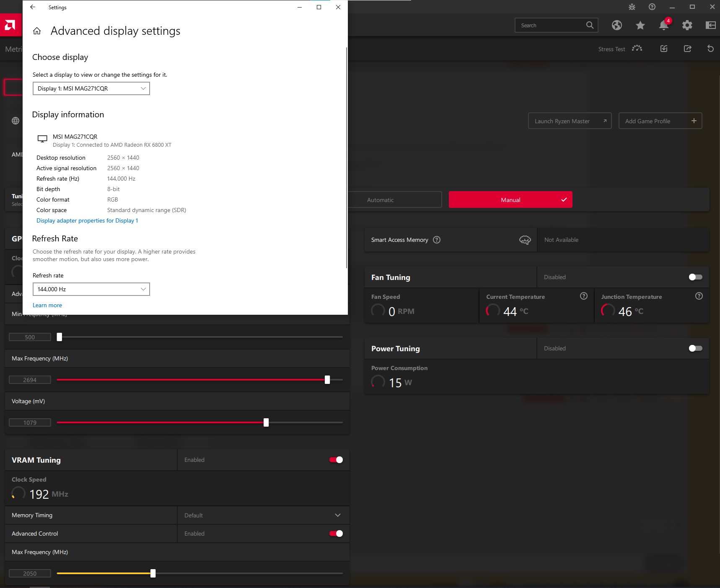Click the reset tuning icon
720x588 pixels.
point(710,49)
